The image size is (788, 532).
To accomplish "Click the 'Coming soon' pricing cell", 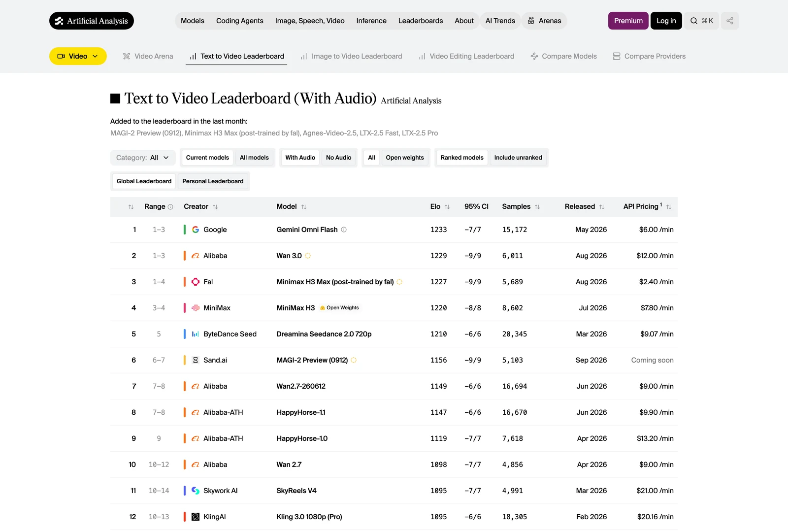I will pyautogui.click(x=653, y=360).
